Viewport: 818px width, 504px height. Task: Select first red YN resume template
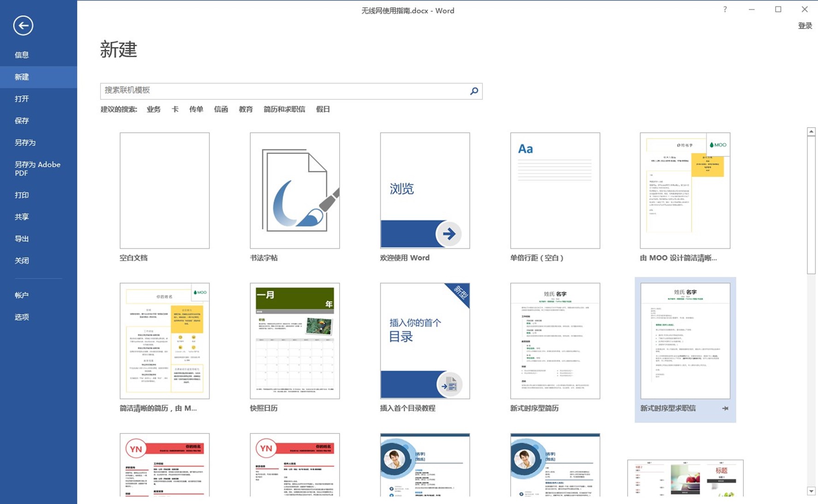(165, 465)
